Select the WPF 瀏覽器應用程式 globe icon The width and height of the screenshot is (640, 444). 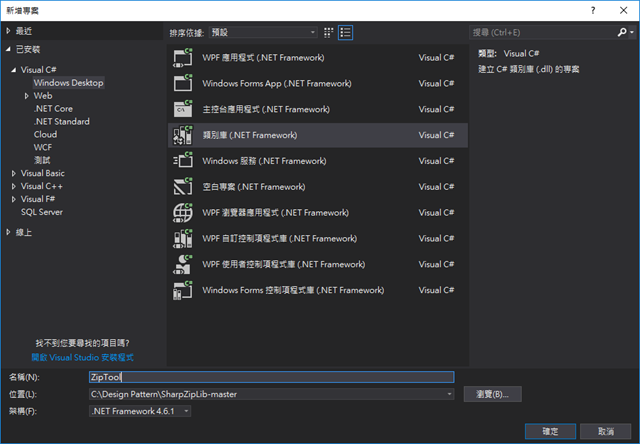182,213
